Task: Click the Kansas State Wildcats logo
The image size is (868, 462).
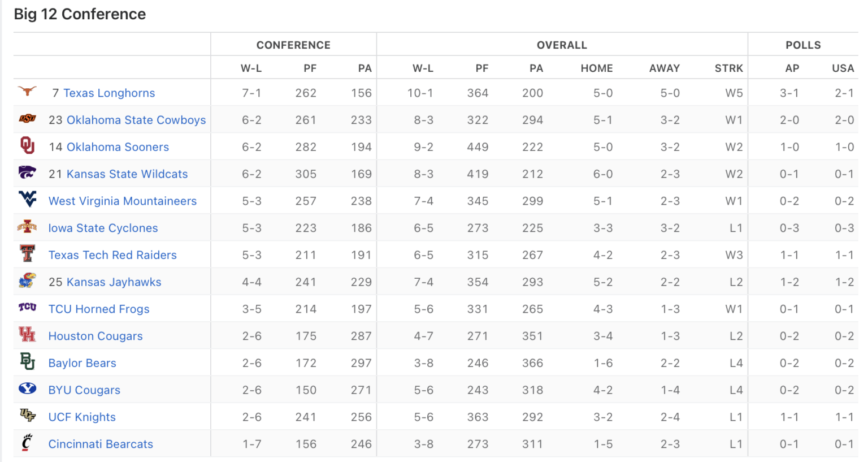Action: pos(27,173)
